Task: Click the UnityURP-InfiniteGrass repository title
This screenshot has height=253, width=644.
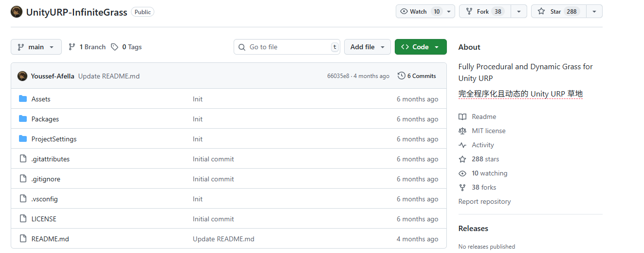Action: [x=76, y=12]
